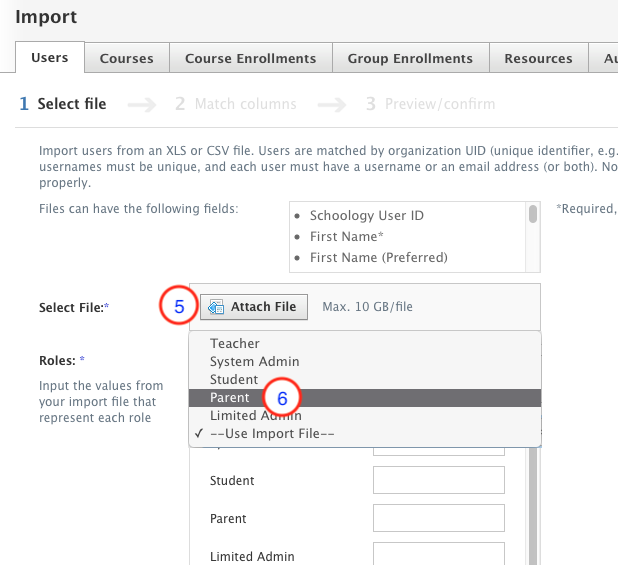
Task: Go to the Resources tab
Action: [538, 59]
